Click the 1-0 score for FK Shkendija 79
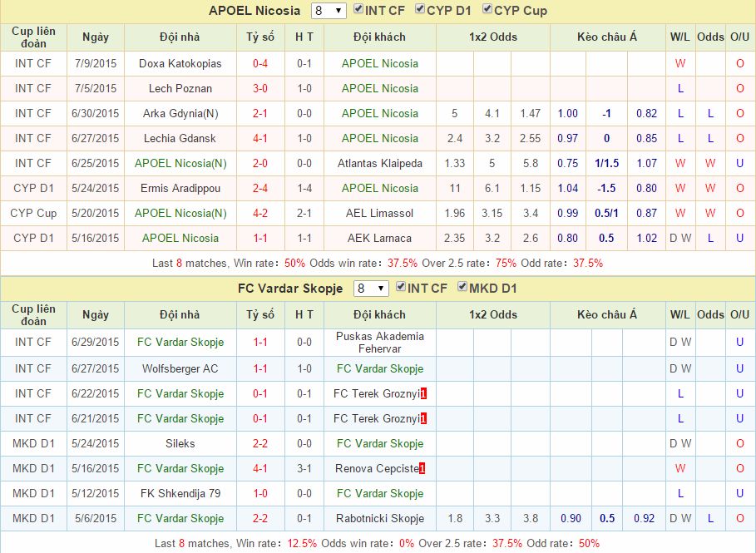Image resolution: width=756 pixels, height=553 pixels. pyautogui.click(x=260, y=494)
